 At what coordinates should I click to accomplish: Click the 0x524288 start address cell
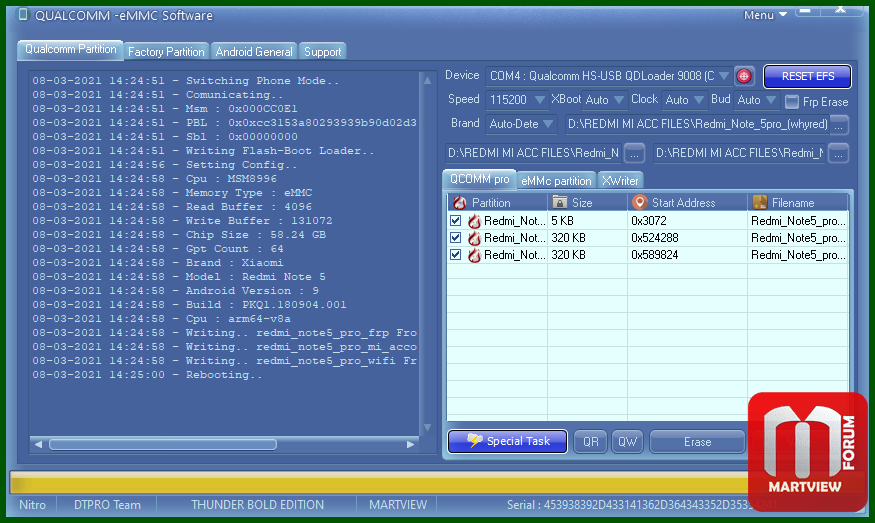687,238
